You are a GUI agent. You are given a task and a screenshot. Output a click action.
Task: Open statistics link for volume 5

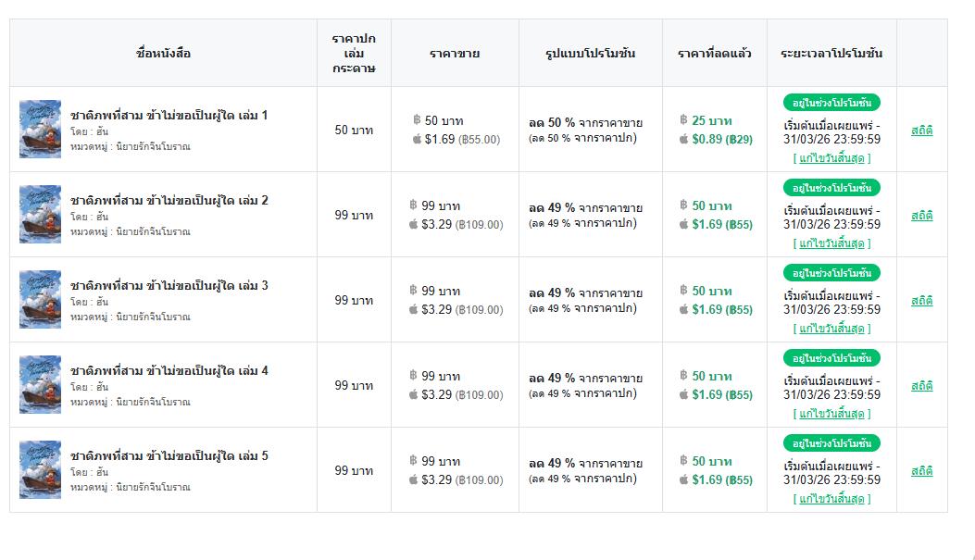click(921, 470)
